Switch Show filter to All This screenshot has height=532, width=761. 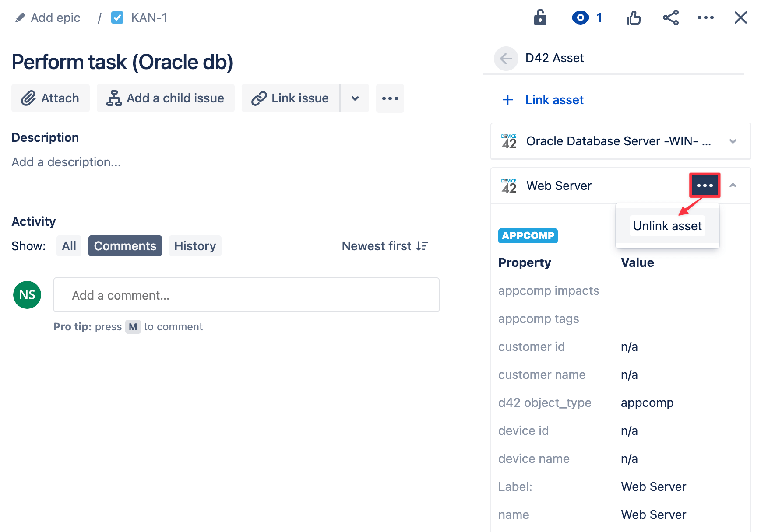click(x=69, y=246)
